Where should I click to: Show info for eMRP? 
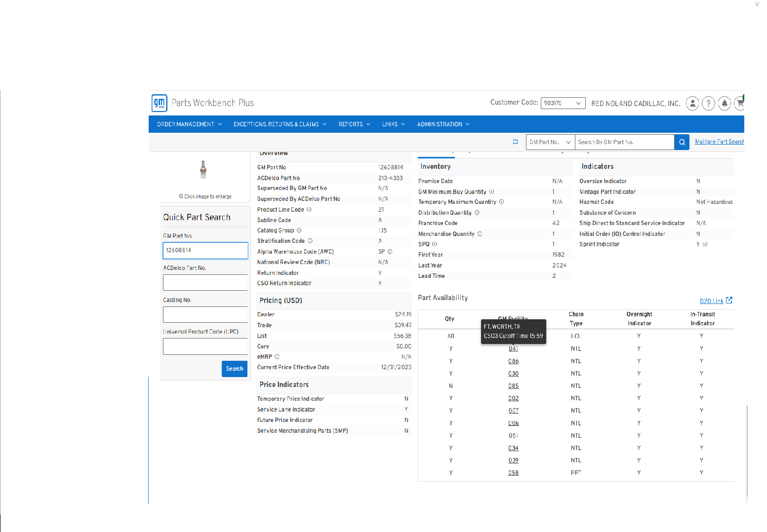277,357
